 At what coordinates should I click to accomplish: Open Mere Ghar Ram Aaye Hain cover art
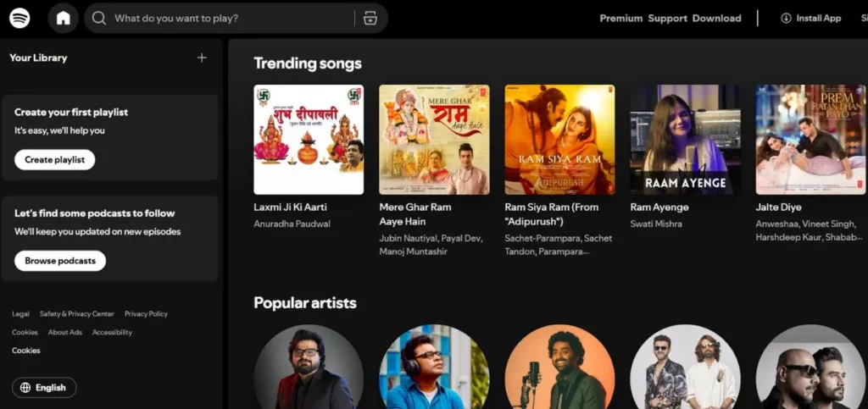[434, 139]
